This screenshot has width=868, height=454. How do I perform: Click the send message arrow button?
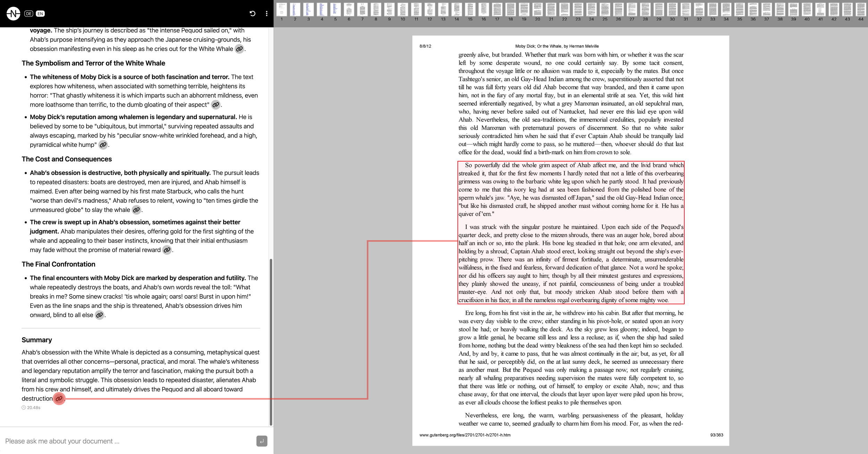[x=262, y=441]
